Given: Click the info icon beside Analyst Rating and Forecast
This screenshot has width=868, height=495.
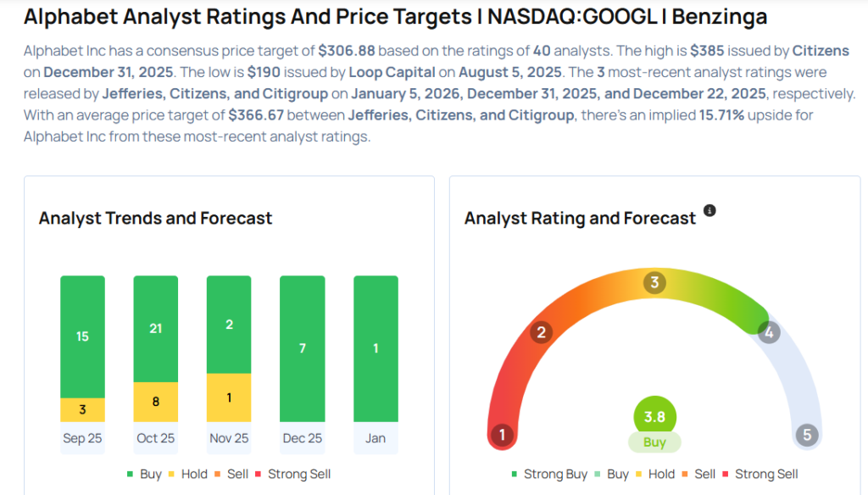Looking at the screenshot, I should (710, 210).
